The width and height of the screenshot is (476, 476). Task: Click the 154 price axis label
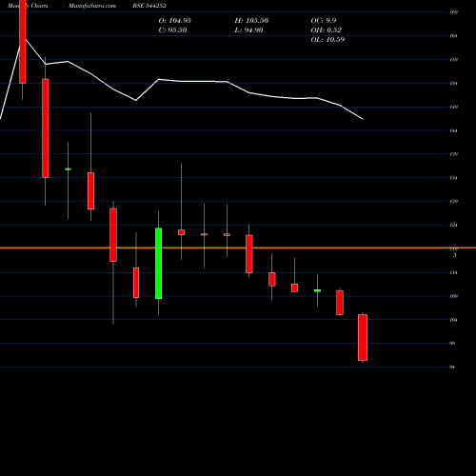(x=454, y=84)
